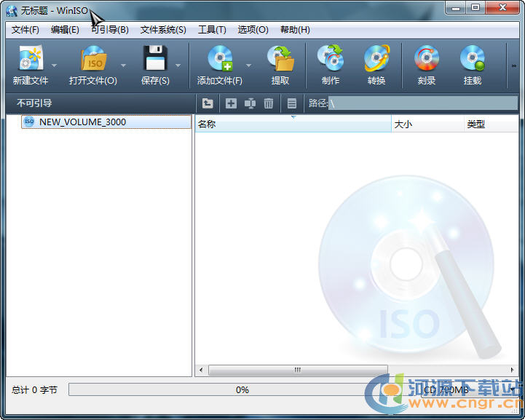
Task: Click the Convert (转换) disc icon
Action: pyautogui.click(x=376, y=59)
